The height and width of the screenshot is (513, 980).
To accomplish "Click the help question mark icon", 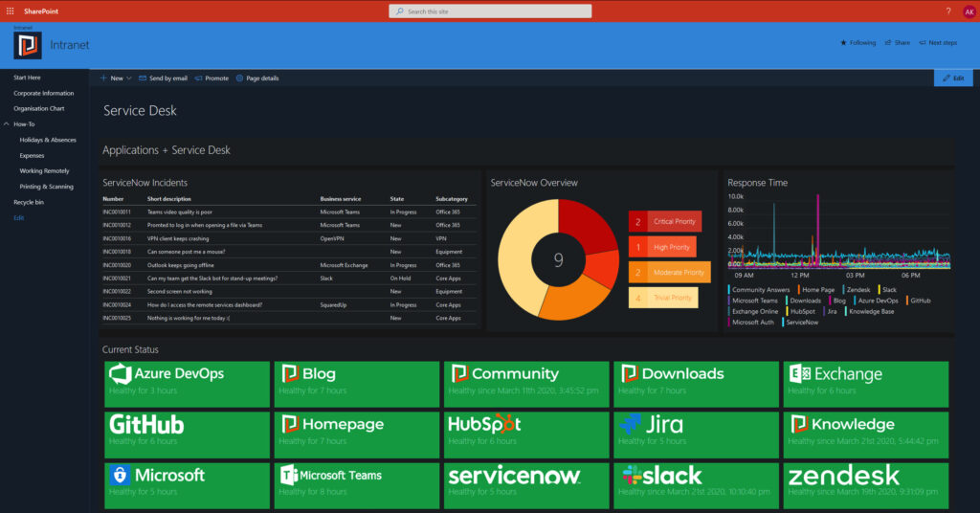I will click(948, 11).
